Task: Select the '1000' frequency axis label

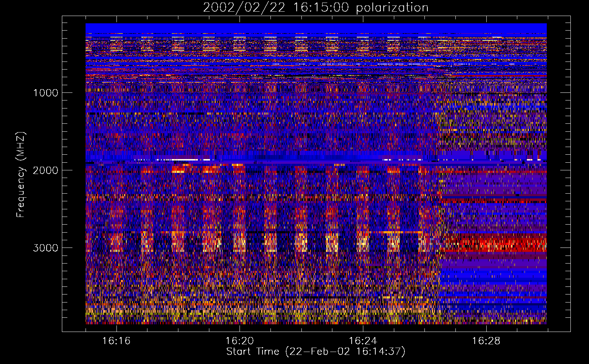Action: click(x=46, y=93)
